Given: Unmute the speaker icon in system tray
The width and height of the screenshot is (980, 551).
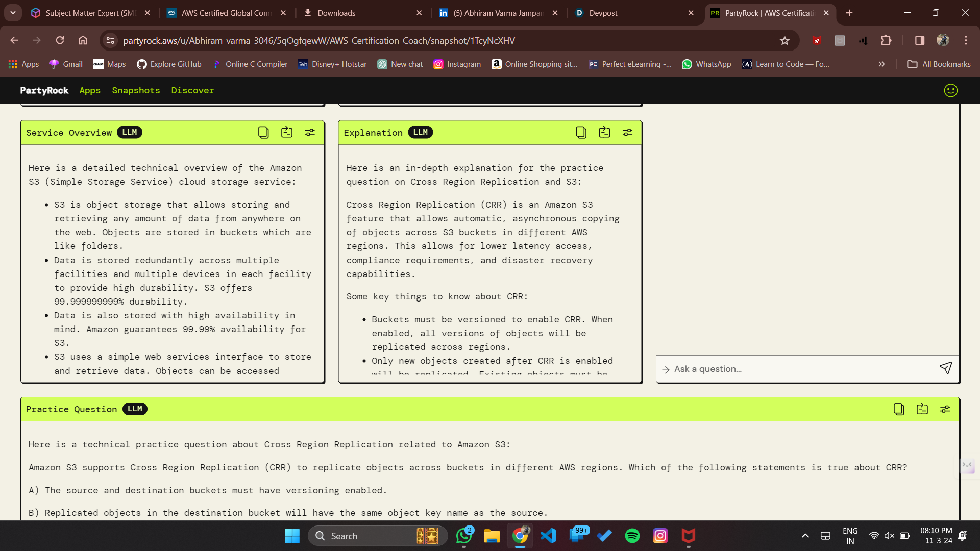Looking at the screenshot, I should tap(889, 536).
